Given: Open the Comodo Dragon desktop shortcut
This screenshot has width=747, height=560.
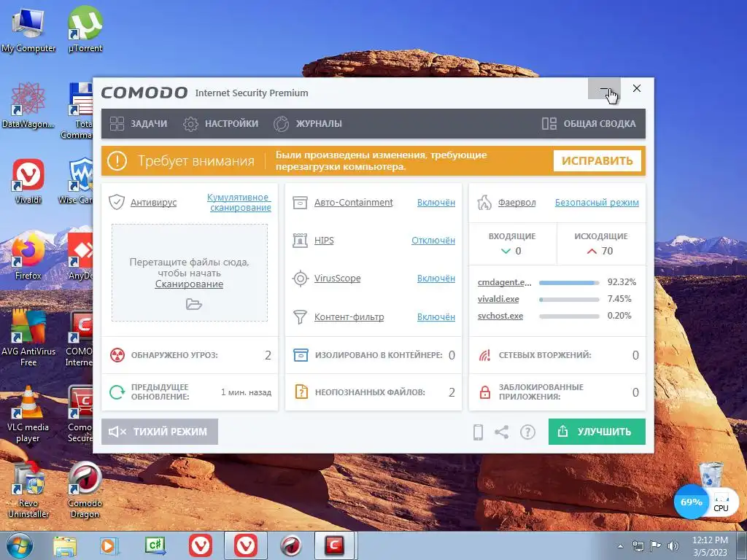Looking at the screenshot, I should click(x=85, y=491).
